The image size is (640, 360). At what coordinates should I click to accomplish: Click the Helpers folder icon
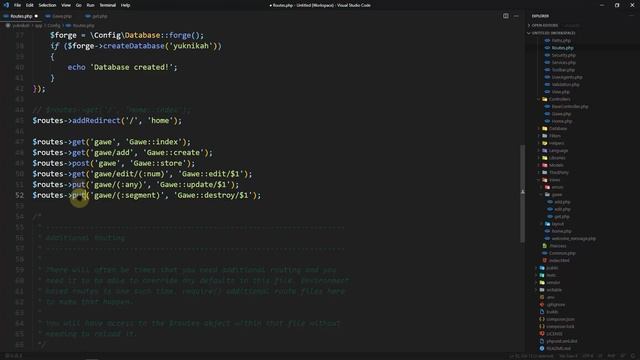tap(544, 143)
